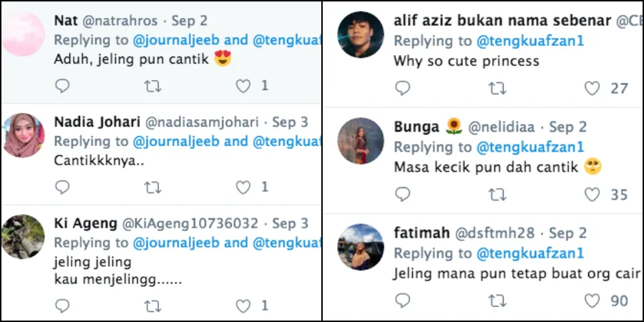Retweet Nat's tweet
The height and width of the screenshot is (322, 644).
click(152, 87)
